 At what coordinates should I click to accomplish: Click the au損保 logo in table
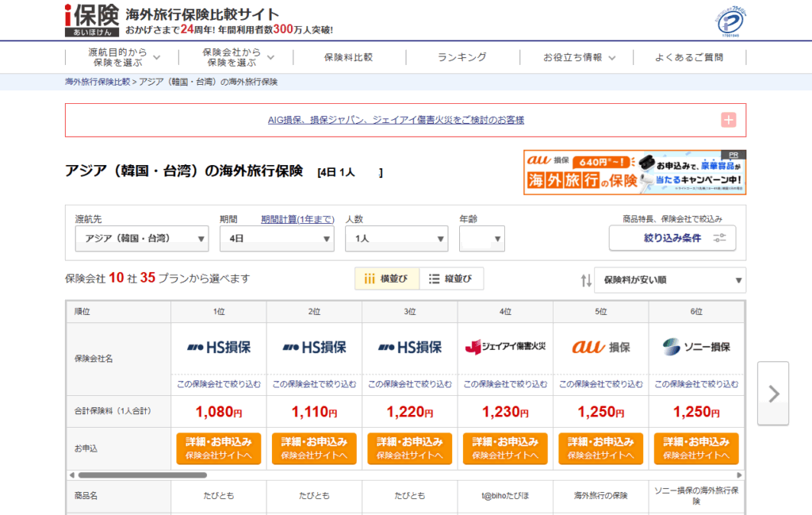(x=600, y=347)
